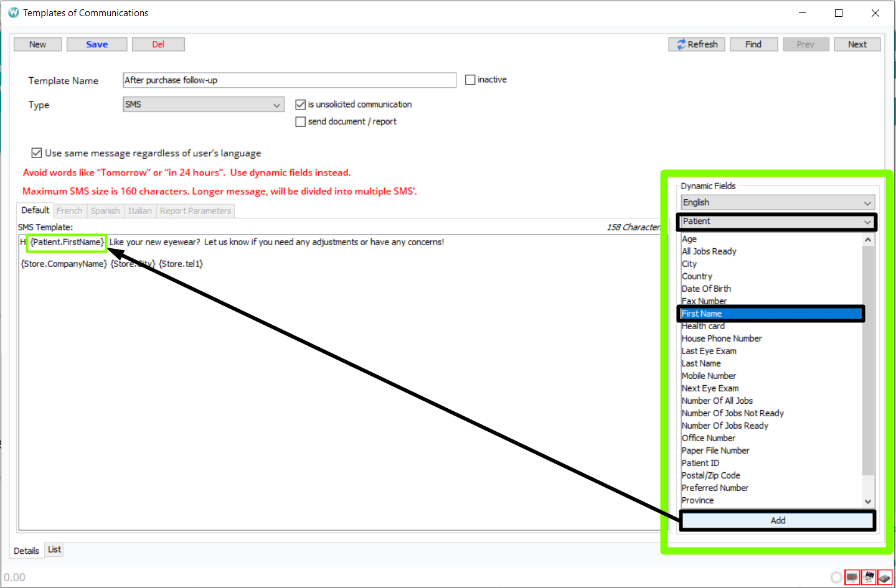This screenshot has width=896, height=588.
Task: Enable the inactive checkbox
Action: point(469,80)
